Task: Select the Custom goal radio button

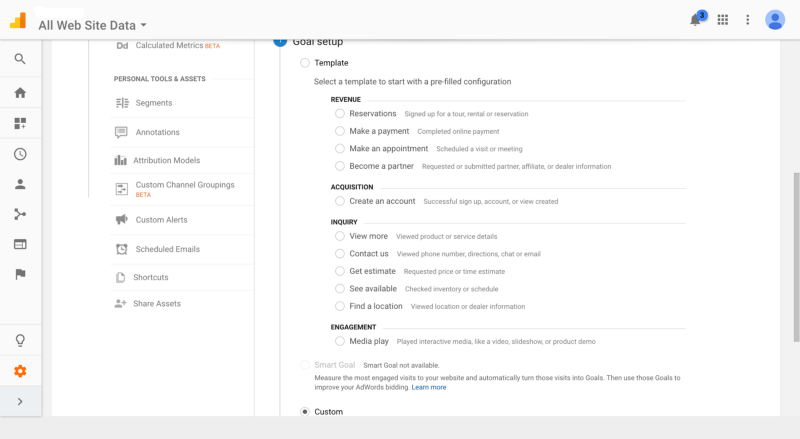Action: [305, 412]
